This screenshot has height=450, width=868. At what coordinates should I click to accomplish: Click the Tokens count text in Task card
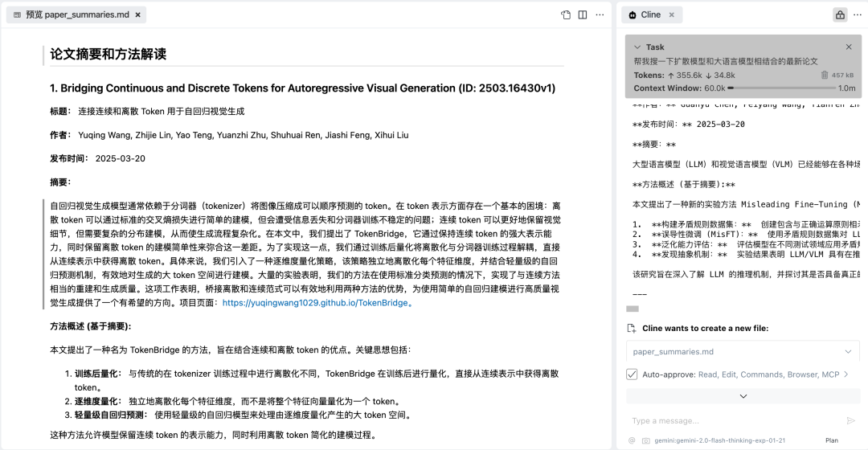point(684,75)
